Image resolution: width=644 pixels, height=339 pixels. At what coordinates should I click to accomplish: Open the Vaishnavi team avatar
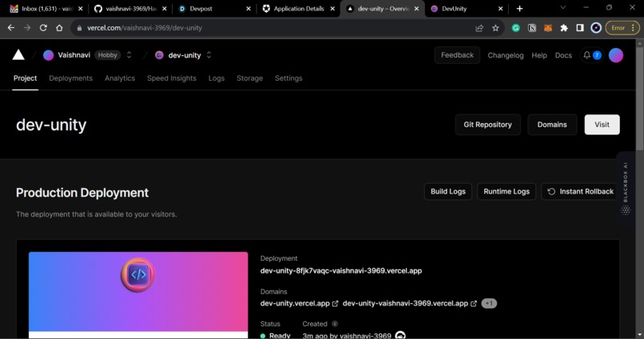[49, 55]
